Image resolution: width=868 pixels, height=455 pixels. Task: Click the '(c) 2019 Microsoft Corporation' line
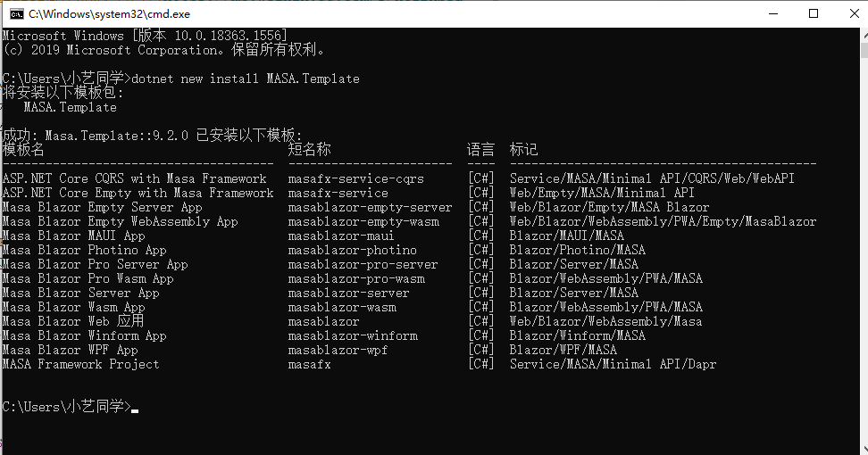[163, 50]
